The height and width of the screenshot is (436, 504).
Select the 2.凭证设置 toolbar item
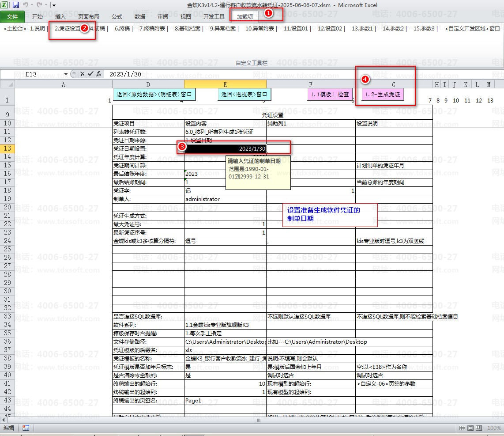pos(68,29)
